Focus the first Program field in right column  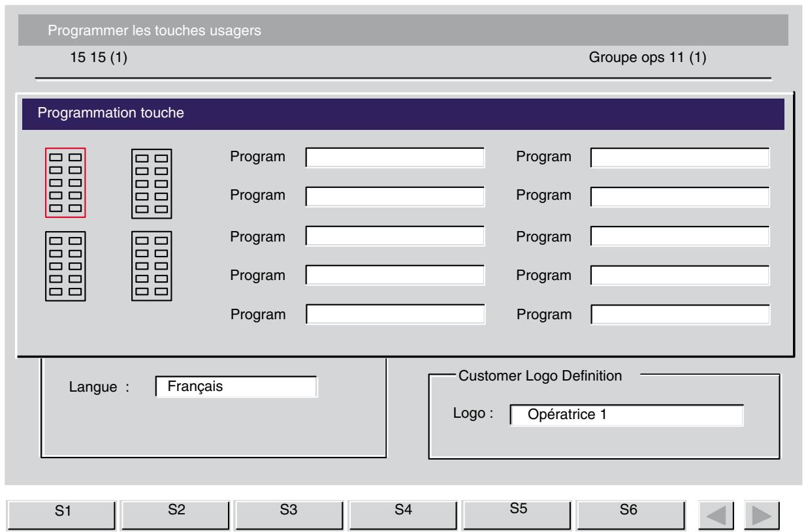(x=681, y=157)
